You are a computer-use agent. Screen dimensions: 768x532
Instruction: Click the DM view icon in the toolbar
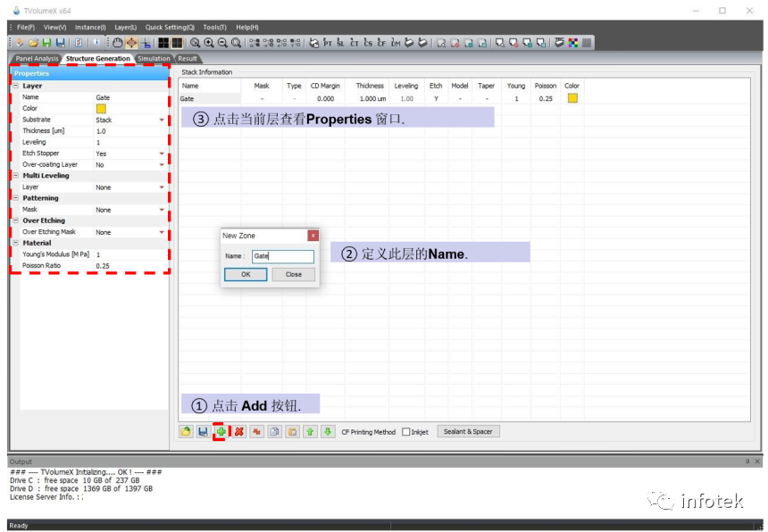tap(396, 43)
